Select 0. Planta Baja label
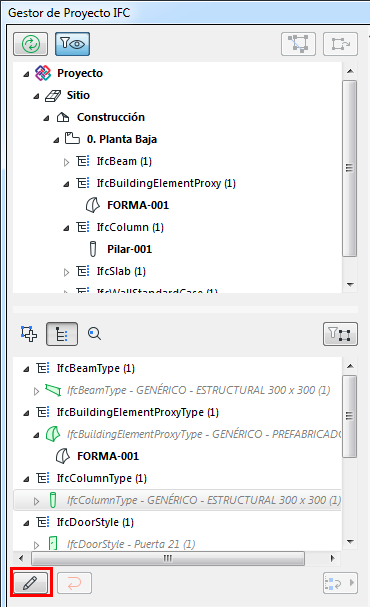The height and width of the screenshot is (607, 370). 122,139
